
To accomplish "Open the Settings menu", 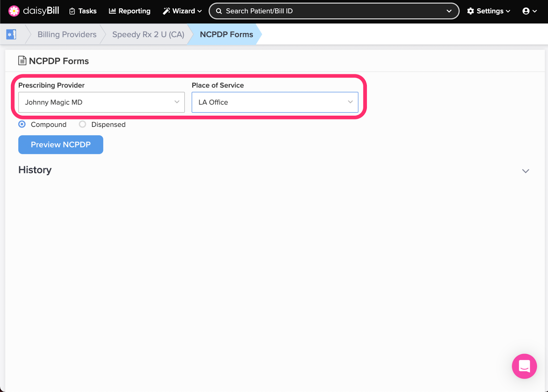I will (489, 11).
